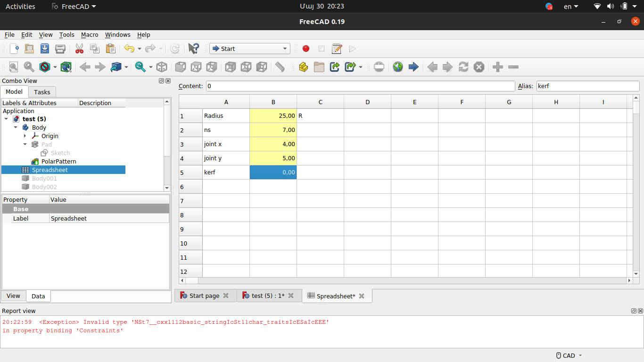Expand the Origin tree node
Image resolution: width=644 pixels, height=362 pixels.
point(25,136)
